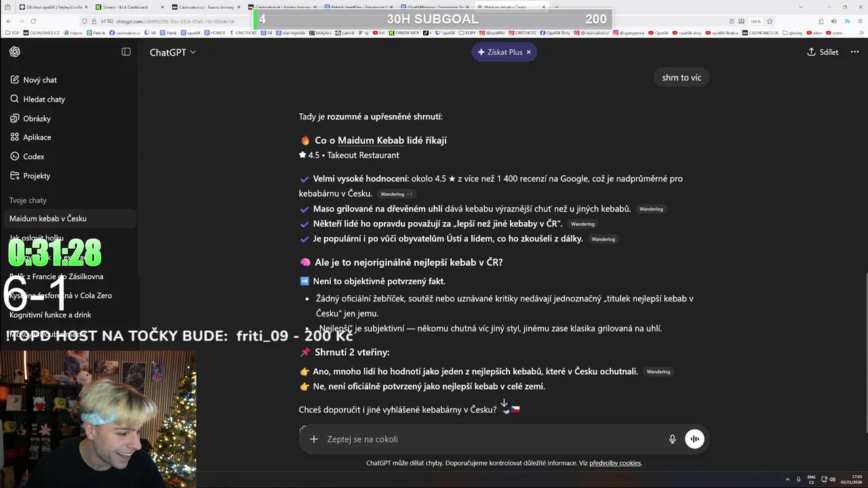Open 'Kognitivní funkce a drink' chat
This screenshot has width=868, height=488.
tap(50, 314)
